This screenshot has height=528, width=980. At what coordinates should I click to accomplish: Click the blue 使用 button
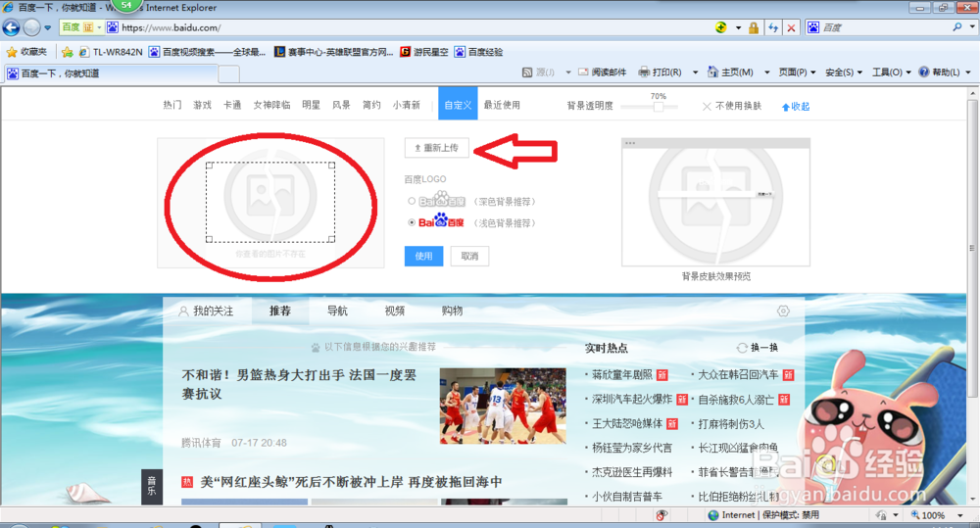pyautogui.click(x=423, y=257)
